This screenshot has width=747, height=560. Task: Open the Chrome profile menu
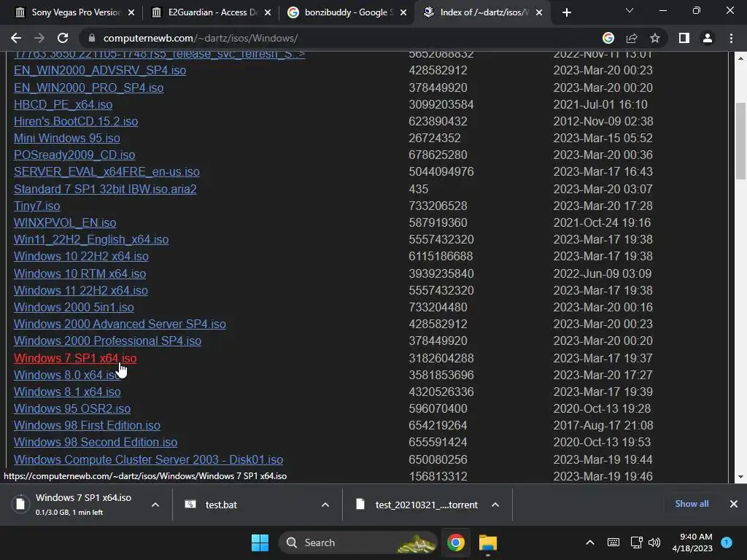click(708, 38)
